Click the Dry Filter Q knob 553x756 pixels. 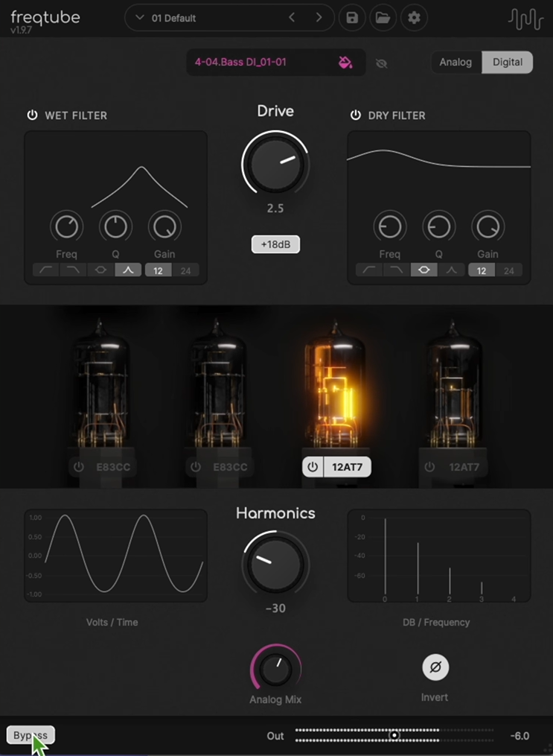pos(439,226)
